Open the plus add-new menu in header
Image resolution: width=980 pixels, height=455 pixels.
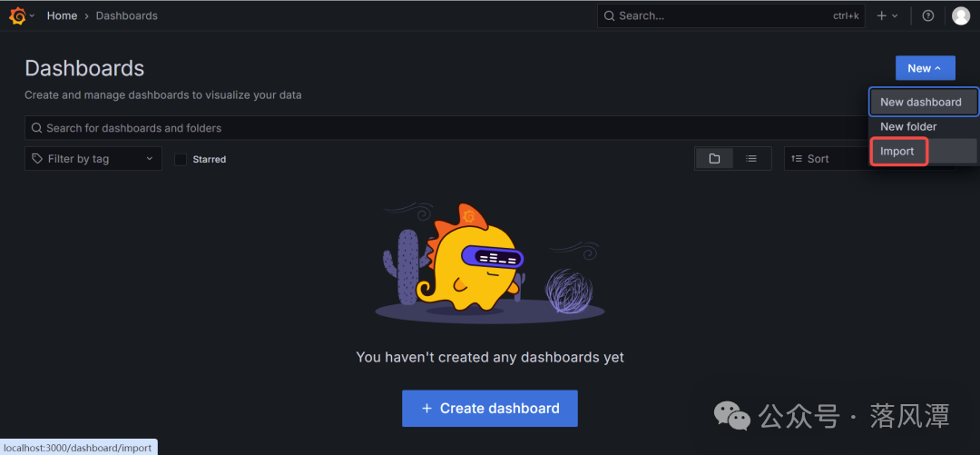(x=887, y=15)
